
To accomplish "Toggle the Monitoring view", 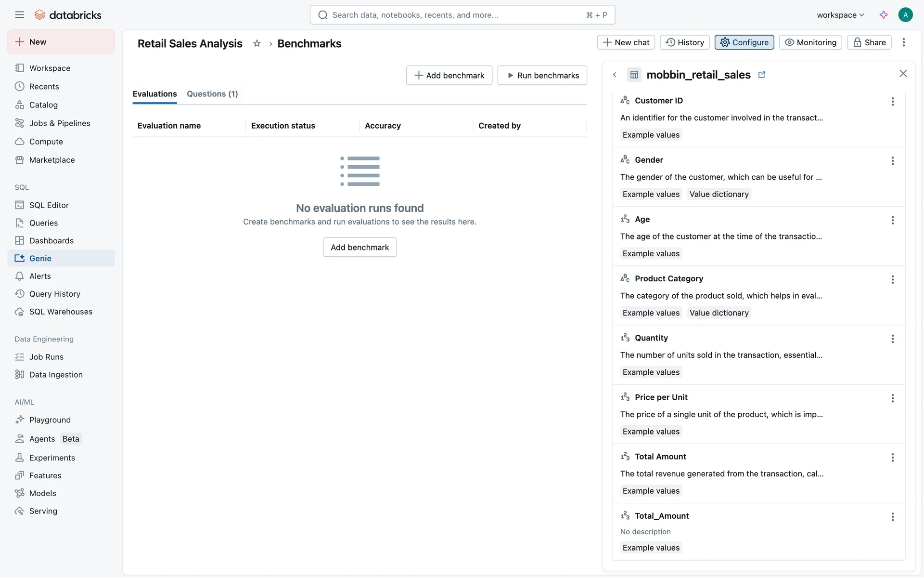I will (x=810, y=42).
